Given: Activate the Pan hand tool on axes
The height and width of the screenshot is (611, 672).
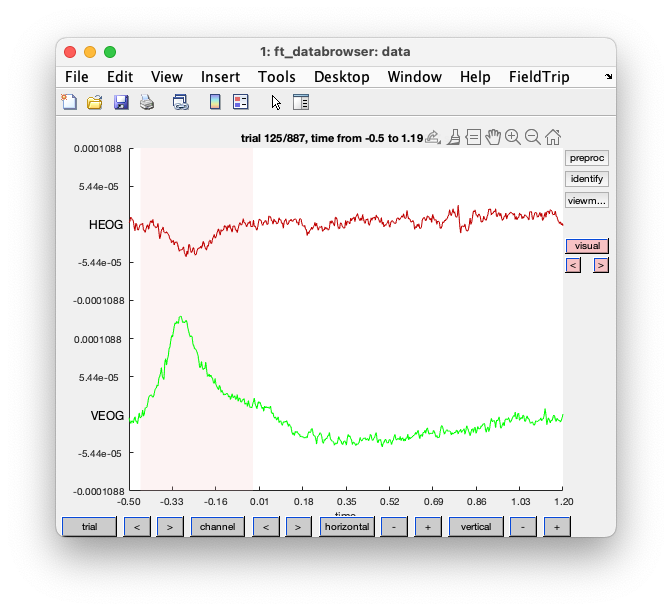Looking at the screenshot, I should [493, 137].
